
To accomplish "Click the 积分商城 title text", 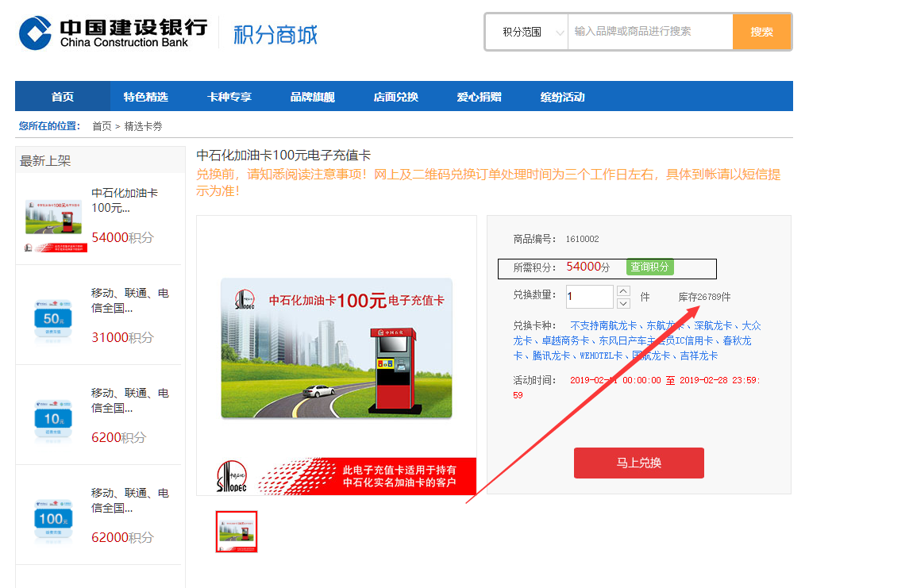I will pyautogui.click(x=275, y=34).
